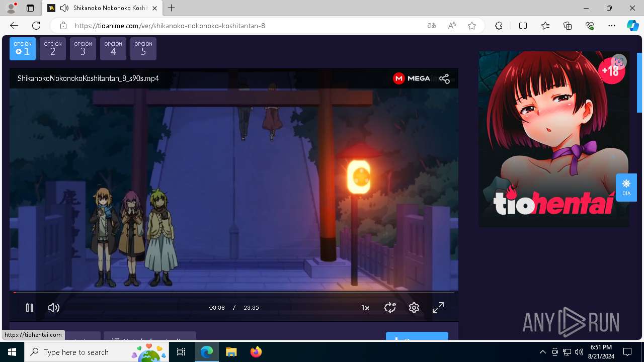The width and height of the screenshot is (644, 362).
Task: Enter fullscreen video mode
Action: (438, 308)
